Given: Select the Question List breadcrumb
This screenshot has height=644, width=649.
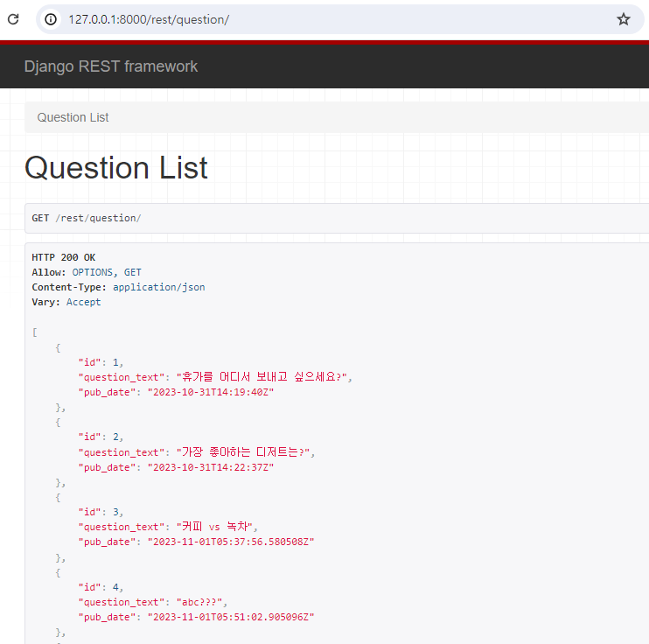Looking at the screenshot, I should (x=73, y=117).
